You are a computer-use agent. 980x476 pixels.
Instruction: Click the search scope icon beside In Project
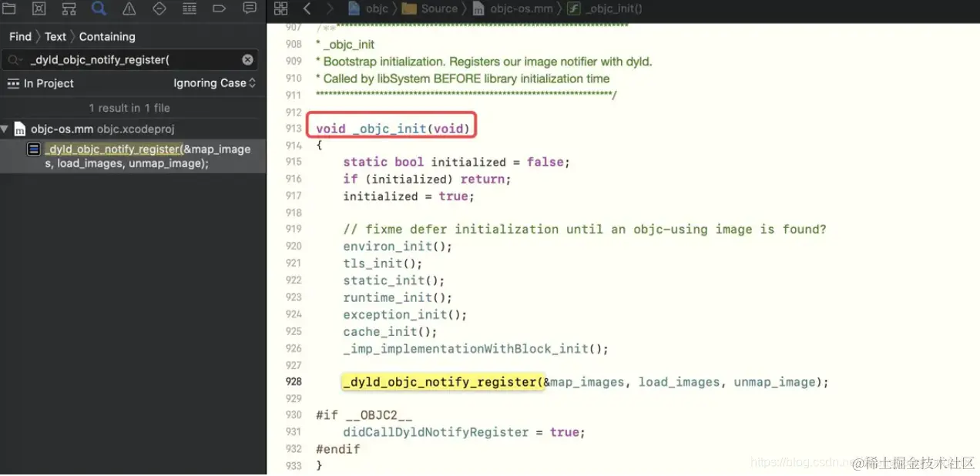coord(13,83)
